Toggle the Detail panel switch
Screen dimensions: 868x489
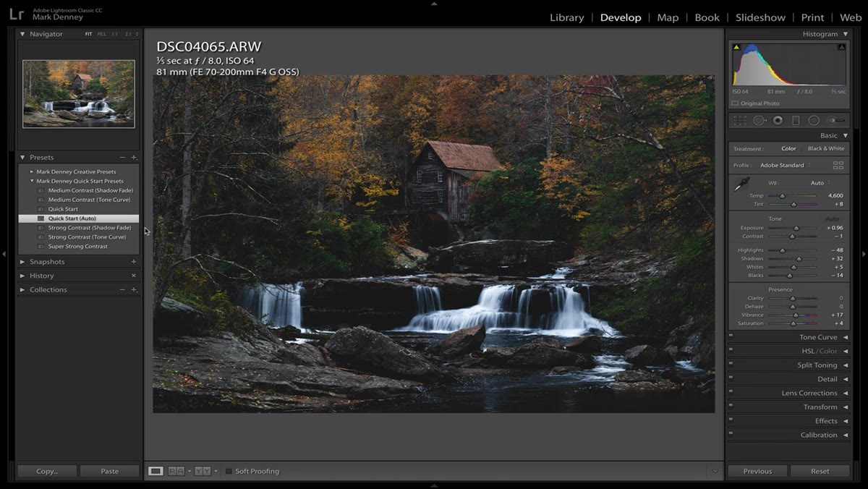(x=731, y=379)
